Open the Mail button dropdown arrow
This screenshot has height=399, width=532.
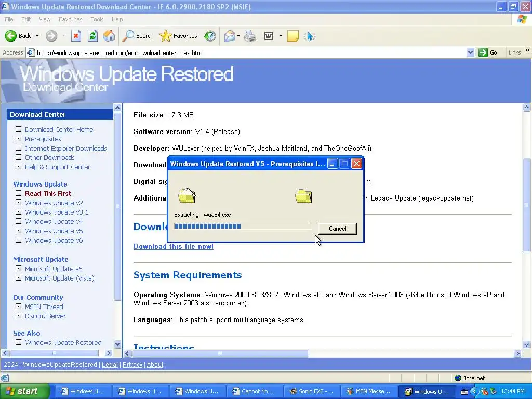(238, 36)
